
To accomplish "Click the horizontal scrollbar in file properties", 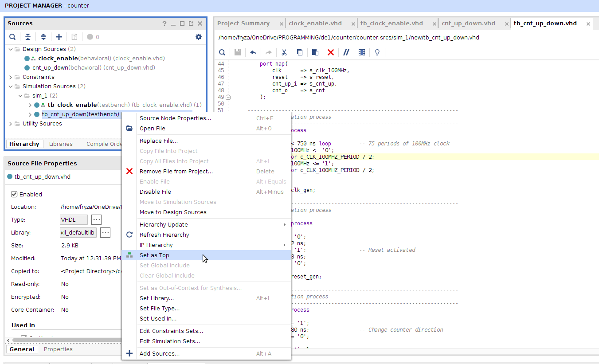I will [x=67, y=340].
